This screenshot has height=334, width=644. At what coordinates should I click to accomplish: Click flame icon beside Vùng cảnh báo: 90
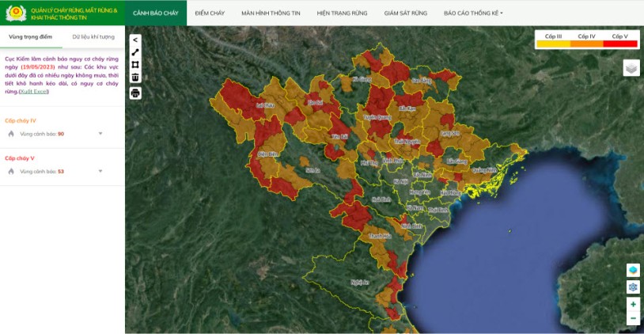click(11, 134)
